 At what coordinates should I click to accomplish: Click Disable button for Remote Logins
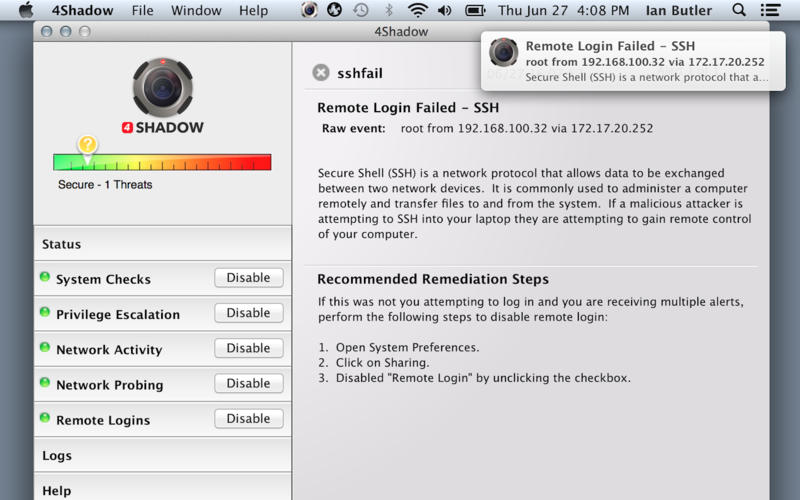point(248,419)
